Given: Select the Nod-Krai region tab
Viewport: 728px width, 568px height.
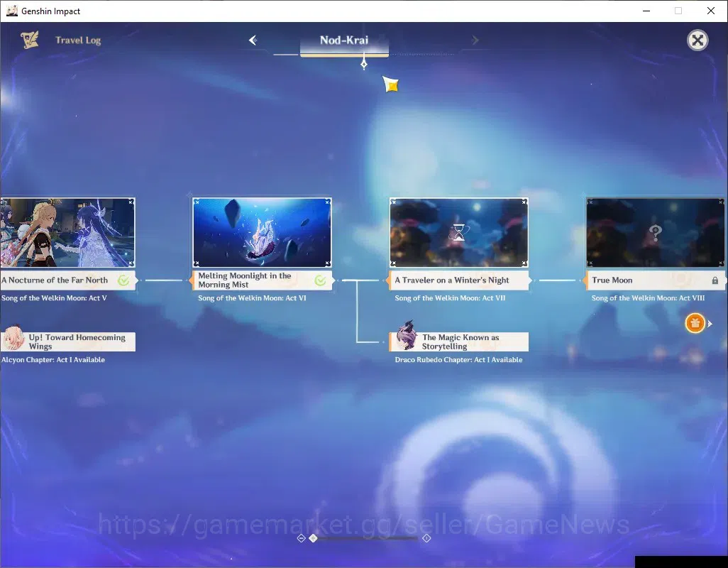Looking at the screenshot, I should click(344, 41).
